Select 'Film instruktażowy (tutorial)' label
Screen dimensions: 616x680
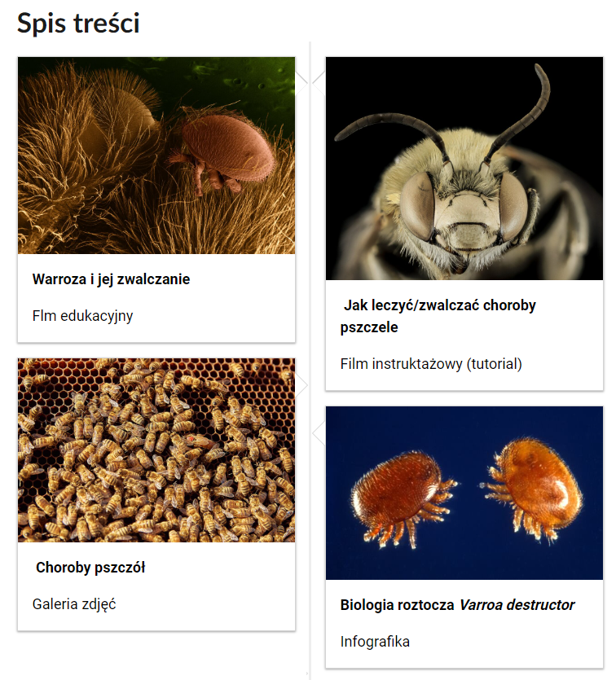click(x=431, y=364)
